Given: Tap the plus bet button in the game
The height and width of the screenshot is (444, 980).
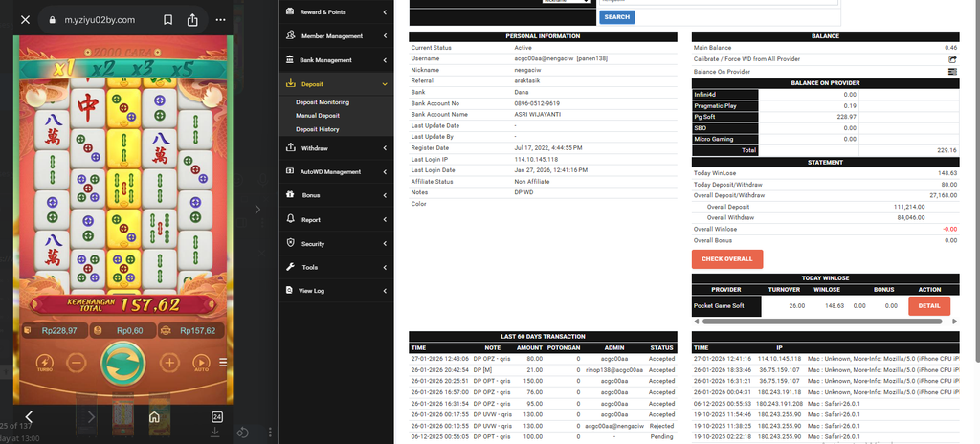Looking at the screenshot, I should (169, 362).
